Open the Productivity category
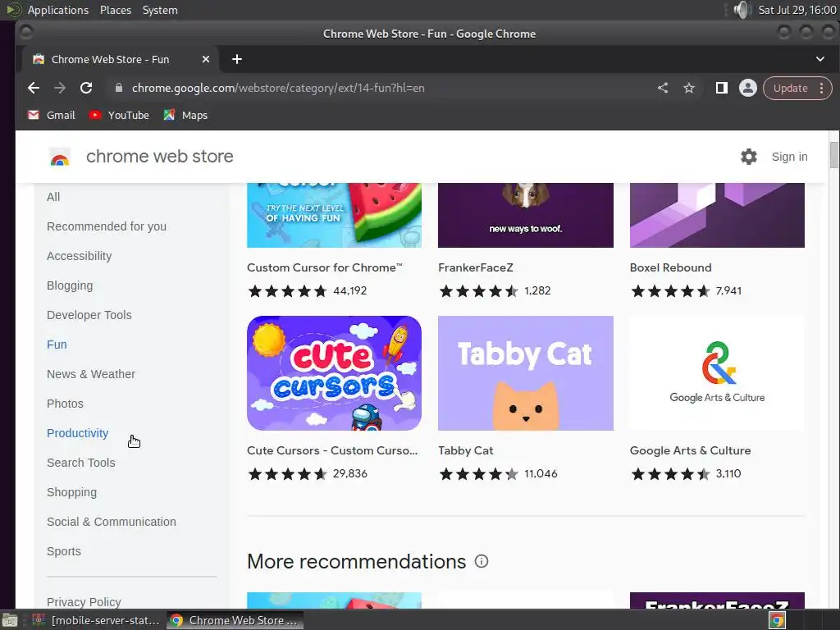This screenshot has width=840, height=630. [x=78, y=433]
